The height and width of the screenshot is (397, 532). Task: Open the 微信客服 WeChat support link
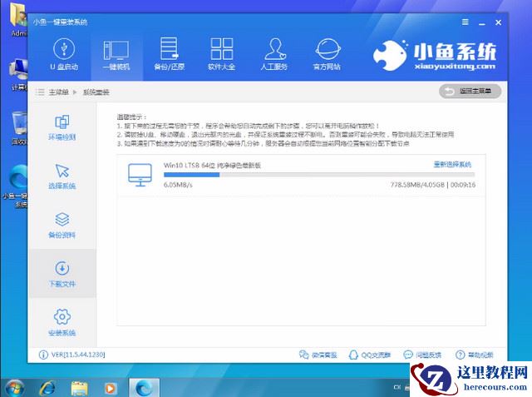point(318,355)
